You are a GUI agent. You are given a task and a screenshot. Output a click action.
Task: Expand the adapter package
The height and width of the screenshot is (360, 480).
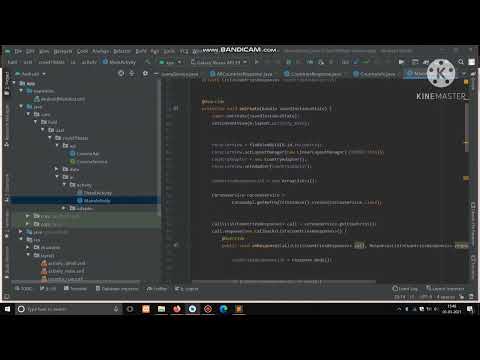(x=64, y=208)
